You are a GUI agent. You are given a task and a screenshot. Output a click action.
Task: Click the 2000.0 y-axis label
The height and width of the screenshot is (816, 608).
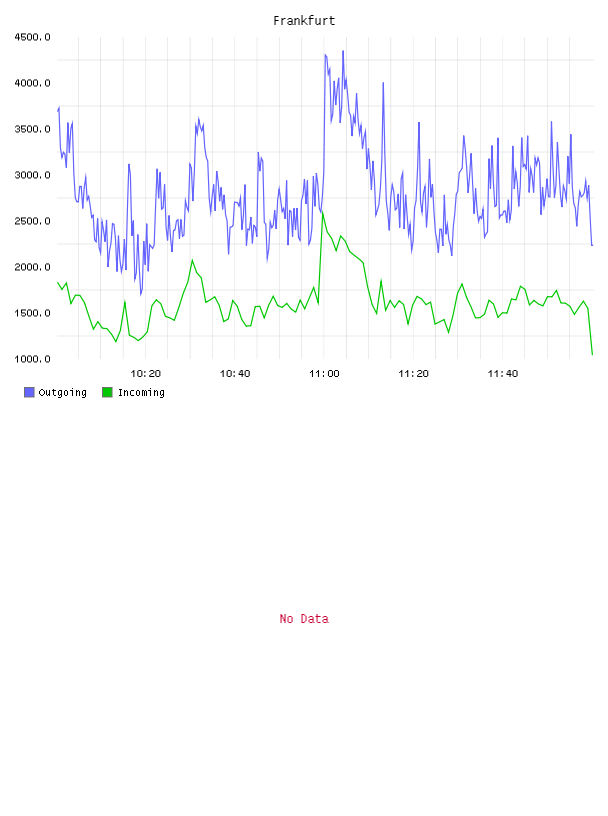click(x=32, y=267)
